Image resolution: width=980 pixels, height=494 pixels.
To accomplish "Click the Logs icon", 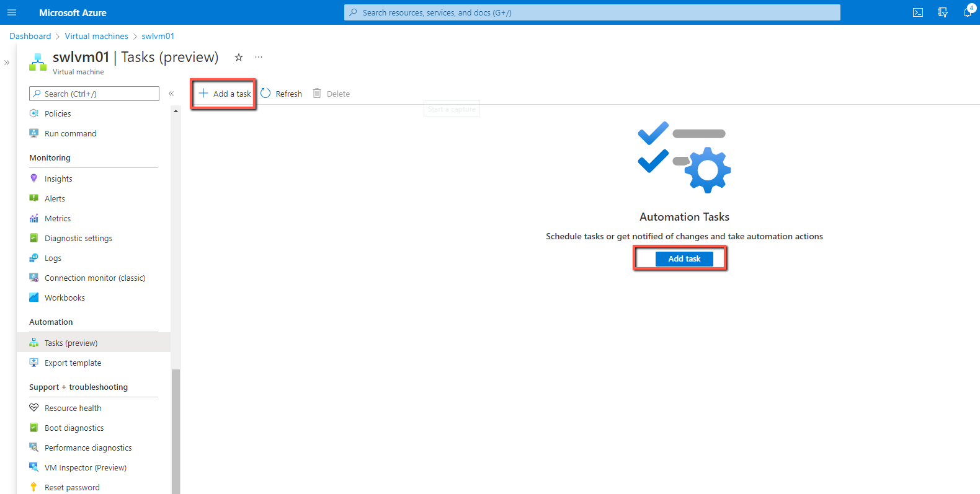I will click(x=34, y=258).
